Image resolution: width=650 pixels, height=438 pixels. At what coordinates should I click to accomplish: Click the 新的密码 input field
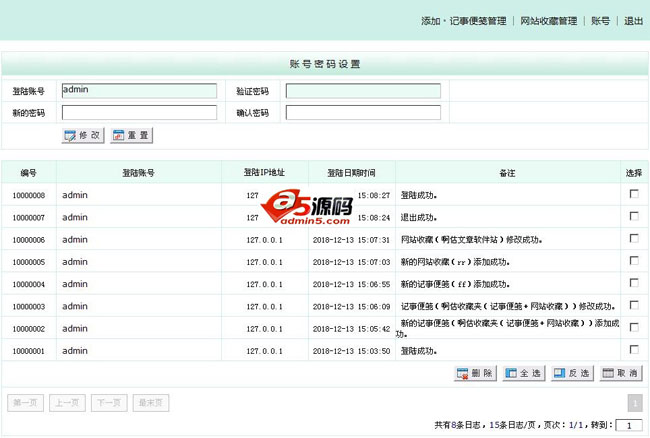tap(139, 113)
